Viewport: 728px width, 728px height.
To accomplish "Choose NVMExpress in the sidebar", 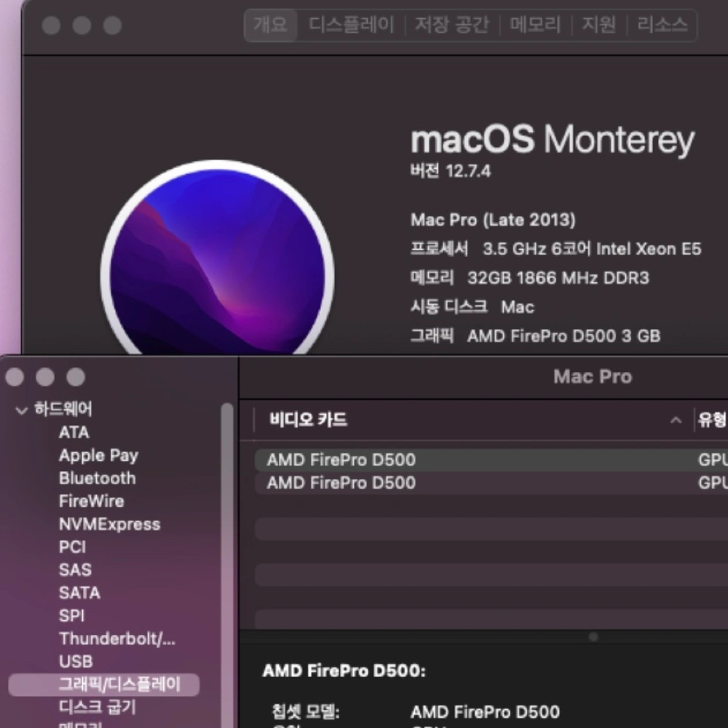I will coord(109,524).
